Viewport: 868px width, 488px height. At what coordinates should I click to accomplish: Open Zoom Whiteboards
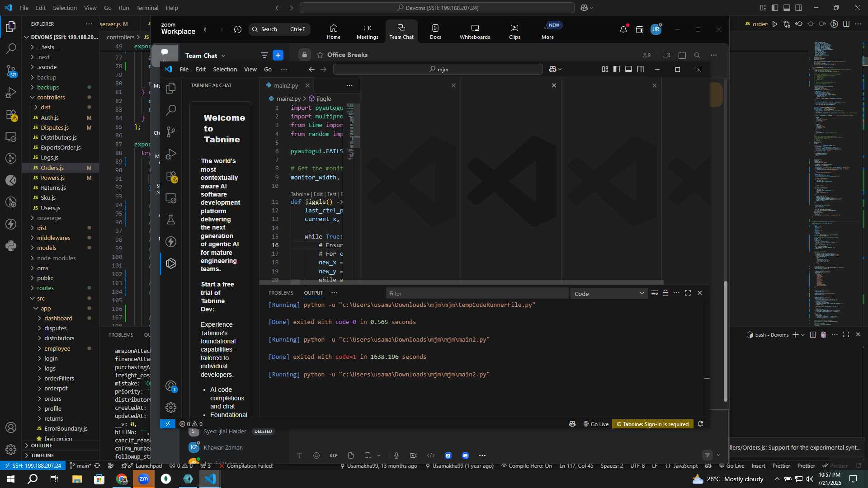(475, 32)
